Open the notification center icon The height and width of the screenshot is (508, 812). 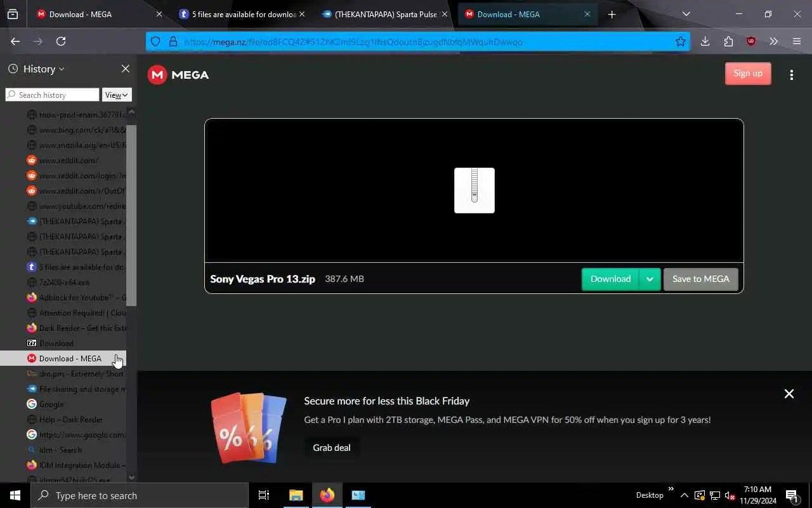792,495
